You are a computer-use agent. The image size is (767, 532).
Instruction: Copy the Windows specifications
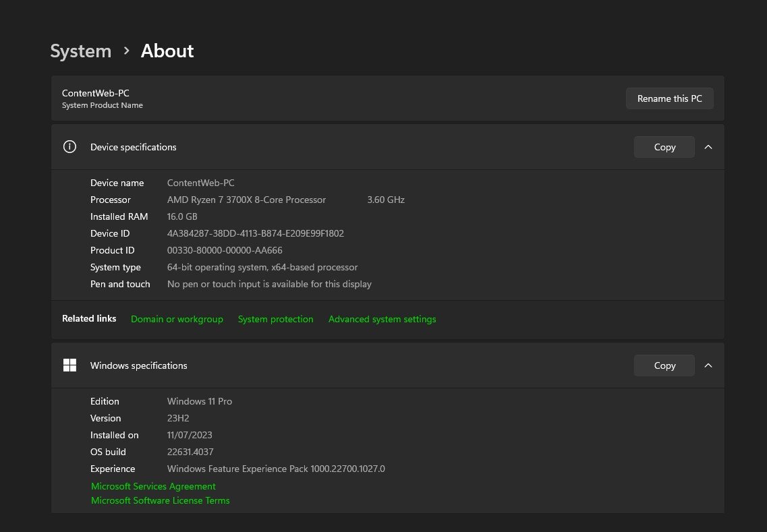click(664, 365)
